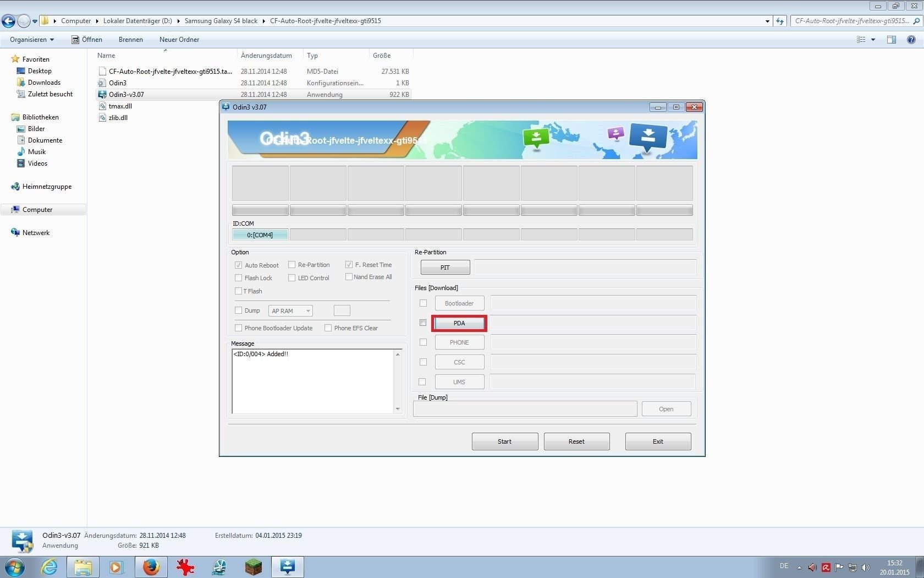The width and height of the screenshot is (924, 578).
Task: Click the PDA file path field
Action: point(593,323)
